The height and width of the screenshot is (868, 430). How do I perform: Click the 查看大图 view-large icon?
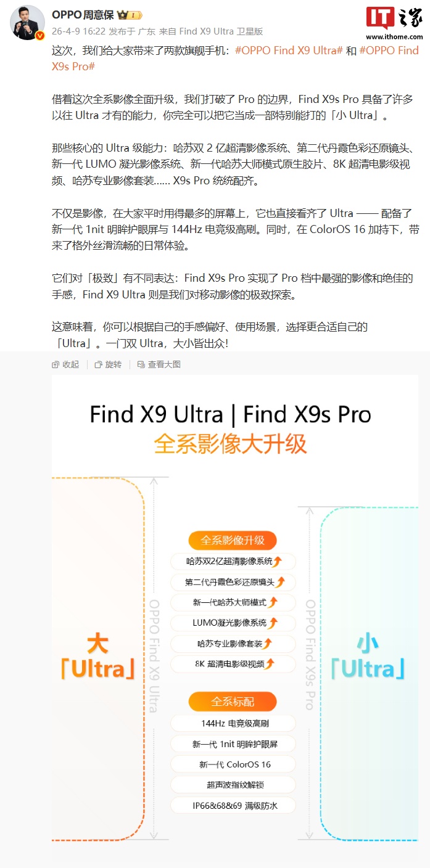(x=159, y=364)
